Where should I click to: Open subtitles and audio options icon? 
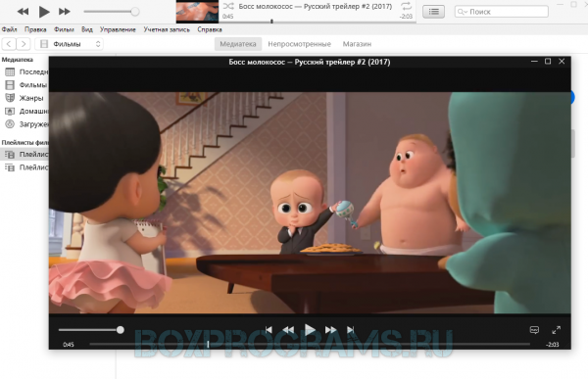point(534,330)
